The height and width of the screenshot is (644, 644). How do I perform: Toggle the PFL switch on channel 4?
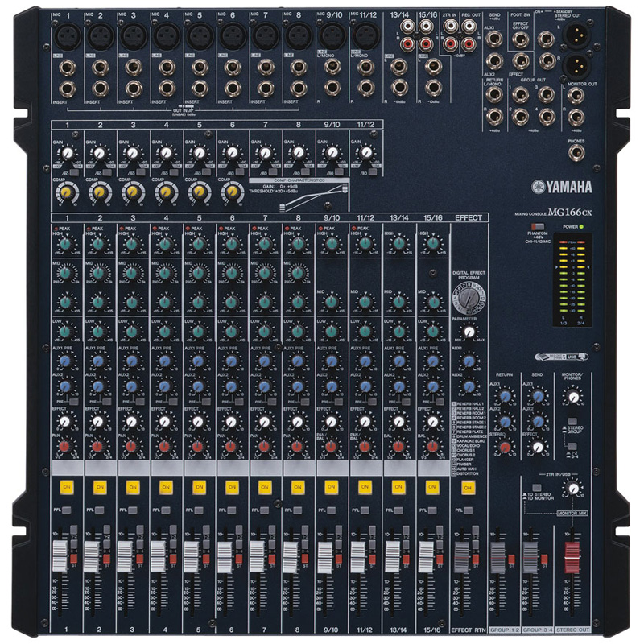[x=164, y=510]
